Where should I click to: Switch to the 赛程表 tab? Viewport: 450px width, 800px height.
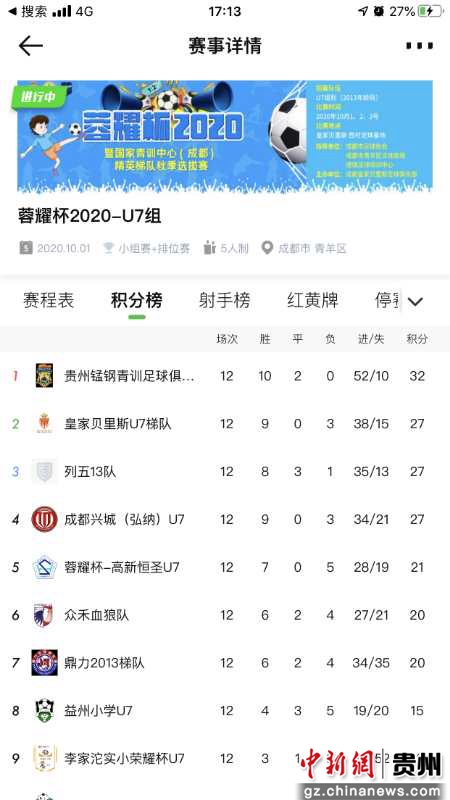coord(48,301)
